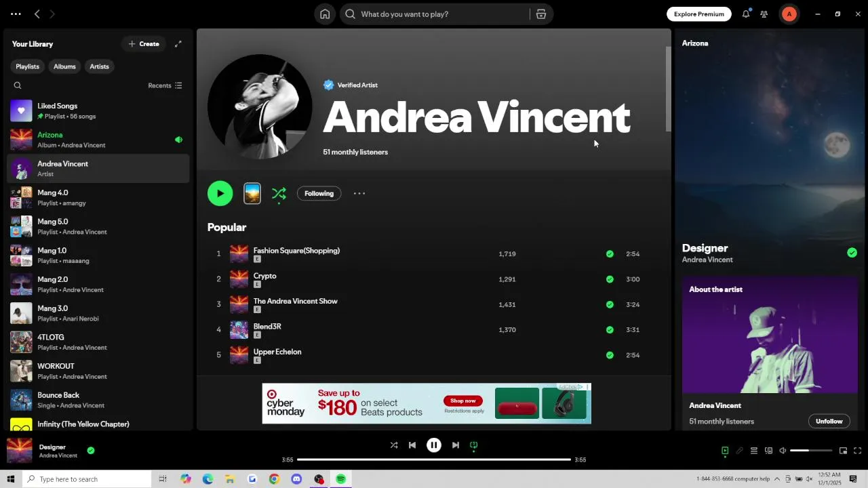Open the notifications bell (What's New)
This screenshot has height=488, width=868.
746,14
